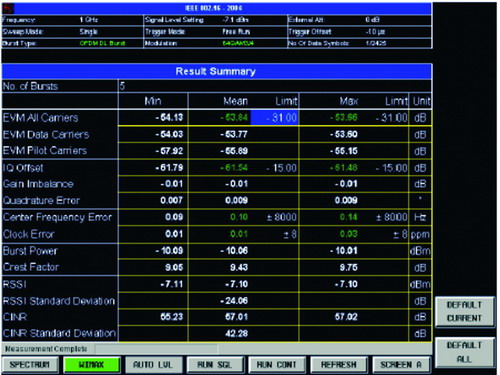Click EVM Pilot Carriers row label
500x375 pixels.
coord(45,151)
